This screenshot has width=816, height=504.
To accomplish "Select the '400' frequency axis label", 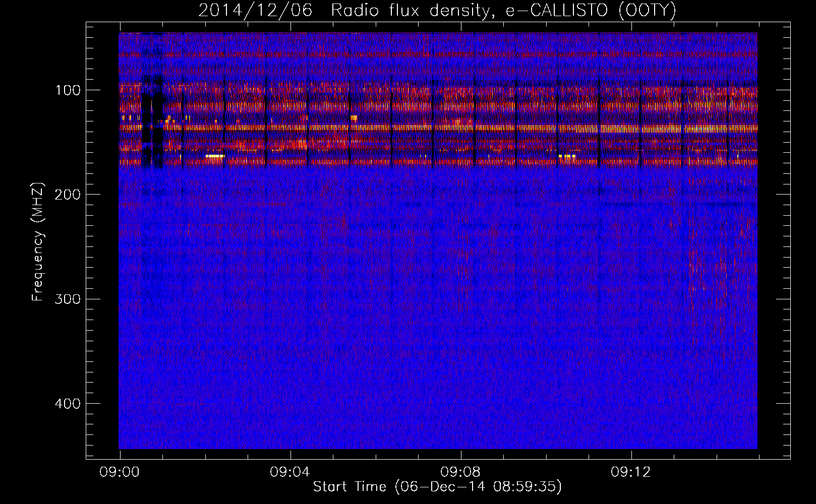I will coord(68,404).
